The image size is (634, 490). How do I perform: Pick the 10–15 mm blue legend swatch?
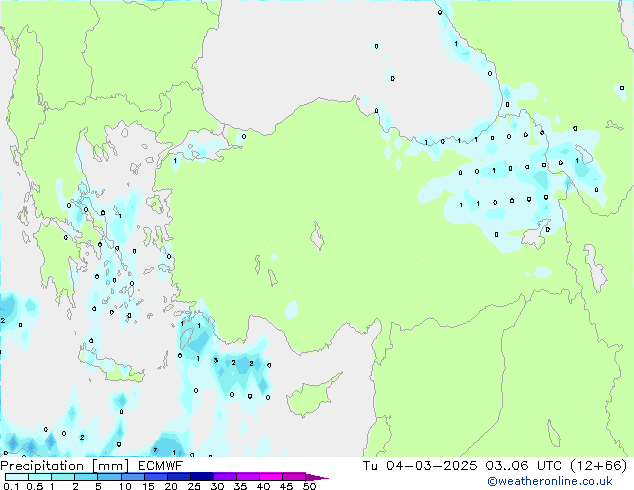pos(132,477)
